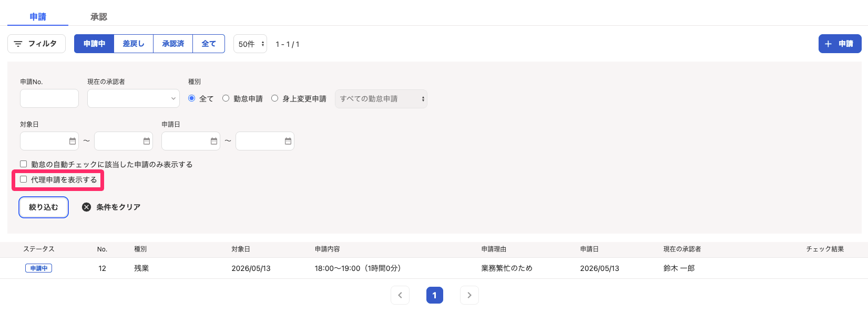Switch to the 申請 tab

coord(38,17)
